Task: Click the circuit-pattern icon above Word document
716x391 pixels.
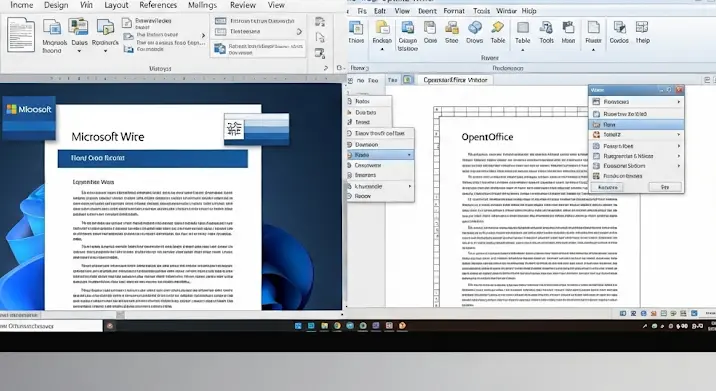Action: [234, 129]
